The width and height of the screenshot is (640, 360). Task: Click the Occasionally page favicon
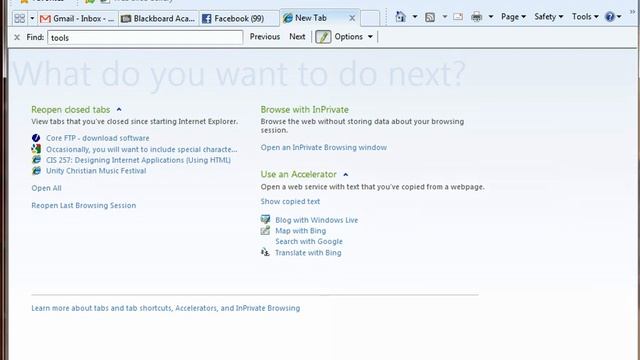click(x=36, y=149)
